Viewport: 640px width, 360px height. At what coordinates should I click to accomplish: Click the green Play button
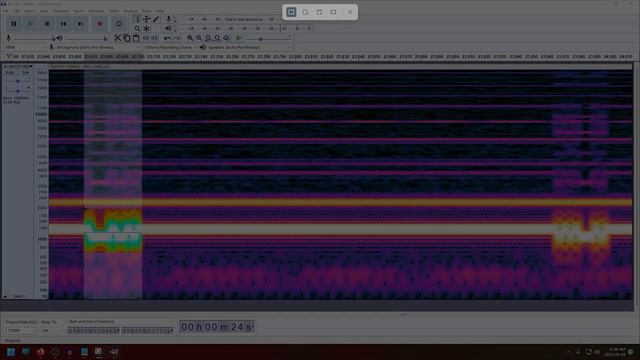(x=30, y=24)
